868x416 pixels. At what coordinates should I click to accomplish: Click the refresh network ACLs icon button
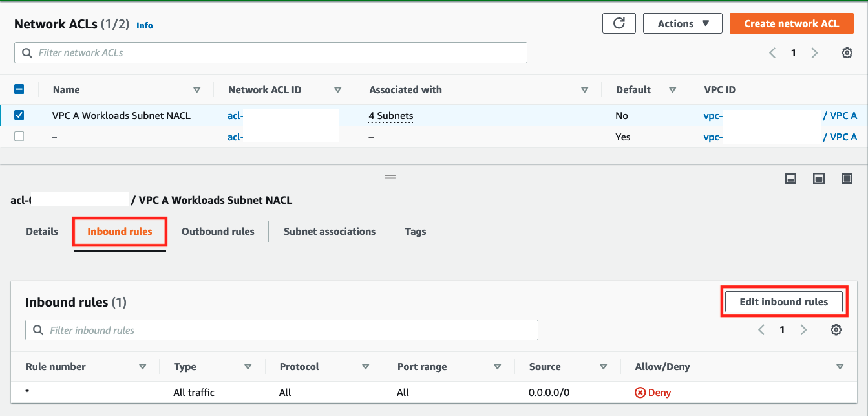[619, 23]
